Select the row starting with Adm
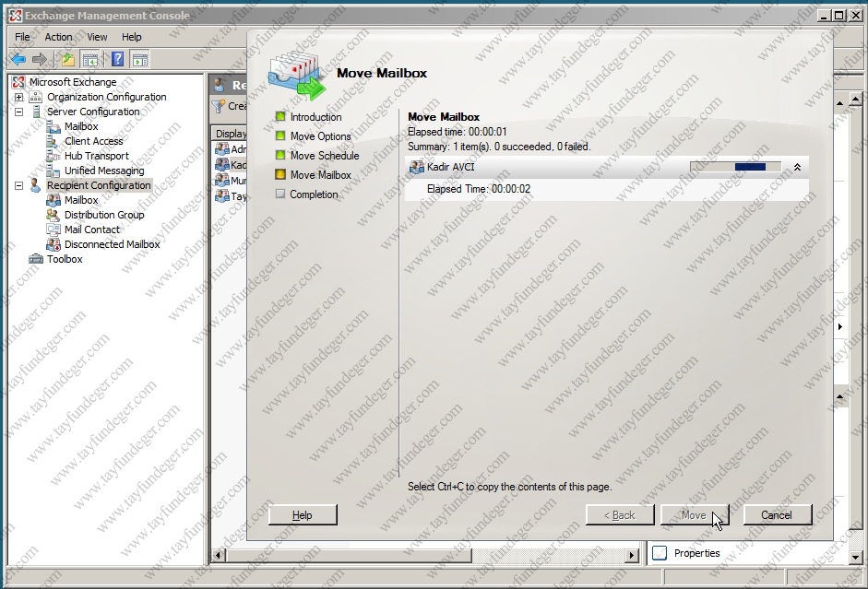The width and height of the screenshot is (868, 589). tap(231, 149)
